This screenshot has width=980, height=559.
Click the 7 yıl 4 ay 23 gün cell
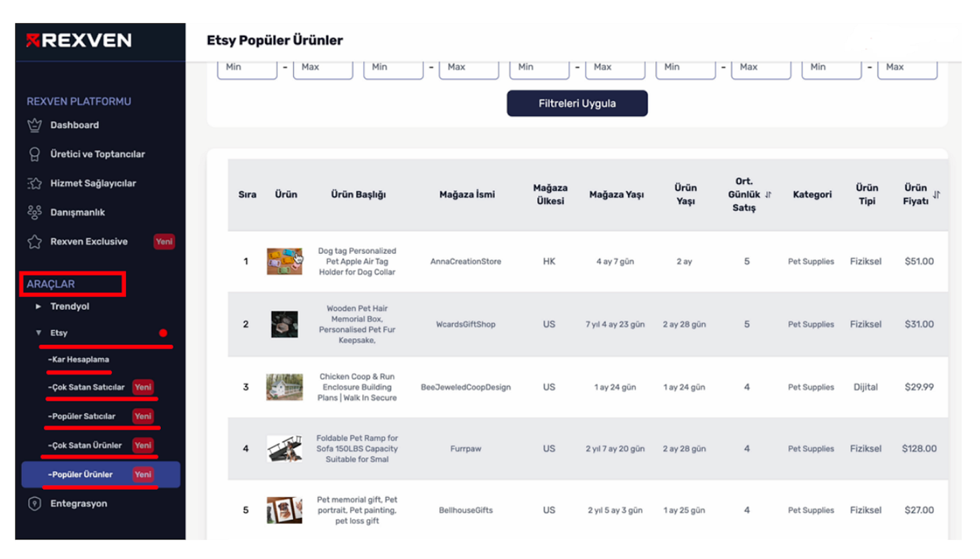tap(615, 325)
